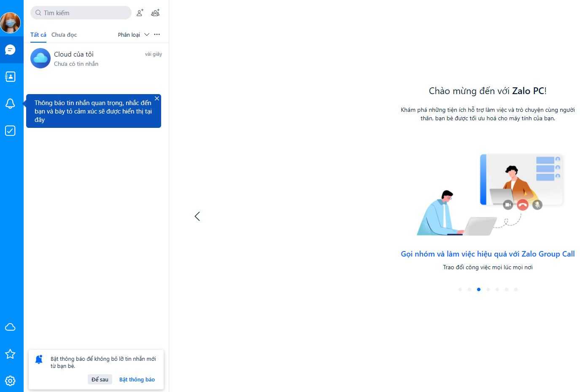Click the Group Call illustration image

(490, 195)
